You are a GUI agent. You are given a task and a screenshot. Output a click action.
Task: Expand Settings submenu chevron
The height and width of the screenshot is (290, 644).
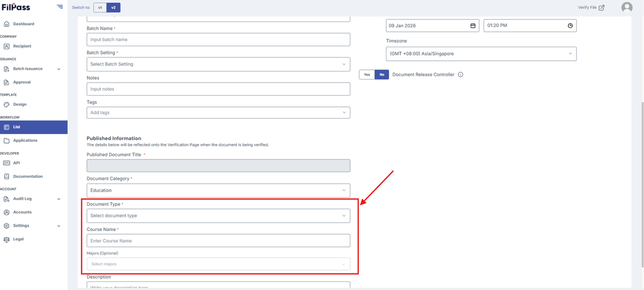click(x=59, y=226)
